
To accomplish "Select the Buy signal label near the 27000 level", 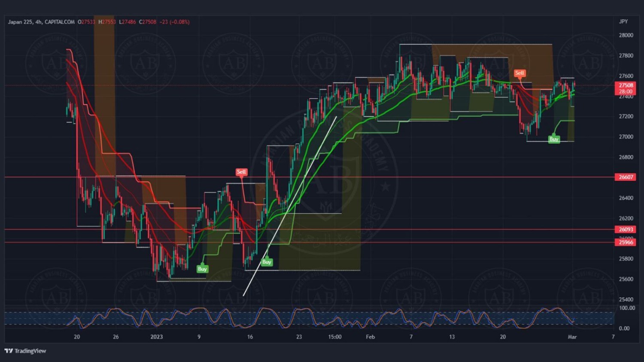I will coord(554,139).
